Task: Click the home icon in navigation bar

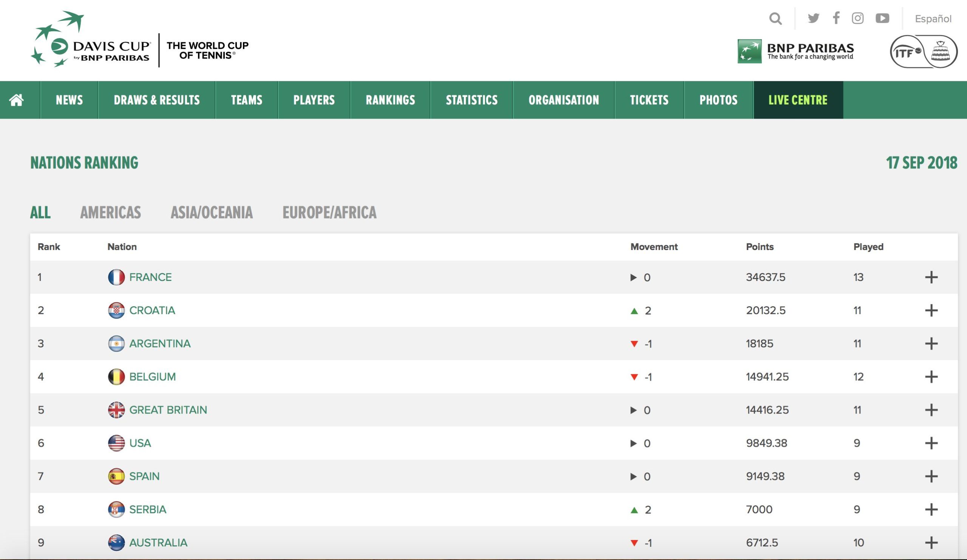Action: (17, 100)
